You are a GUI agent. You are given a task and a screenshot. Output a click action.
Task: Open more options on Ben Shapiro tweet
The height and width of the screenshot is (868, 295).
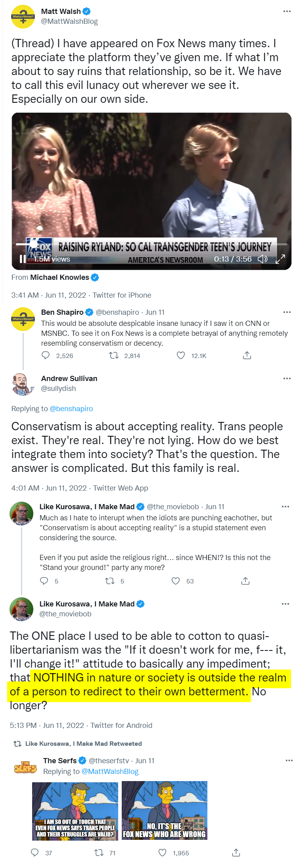click(x=287, y=312)
